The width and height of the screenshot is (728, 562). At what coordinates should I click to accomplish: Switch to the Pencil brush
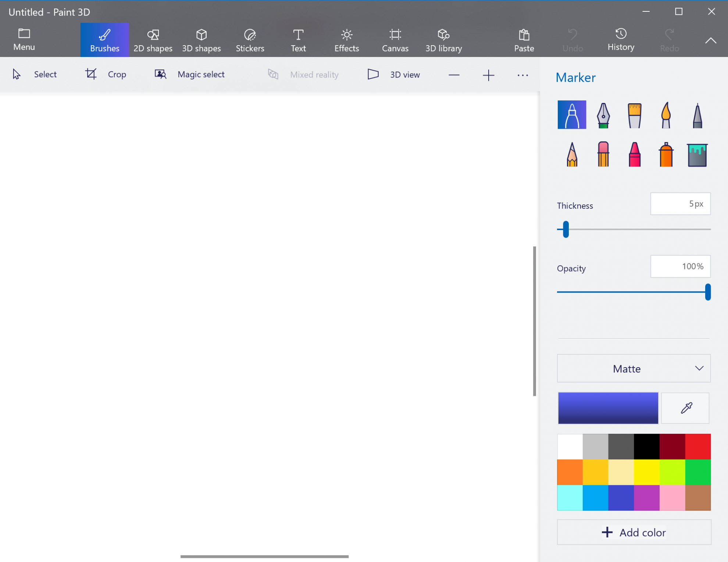(571, 154)
